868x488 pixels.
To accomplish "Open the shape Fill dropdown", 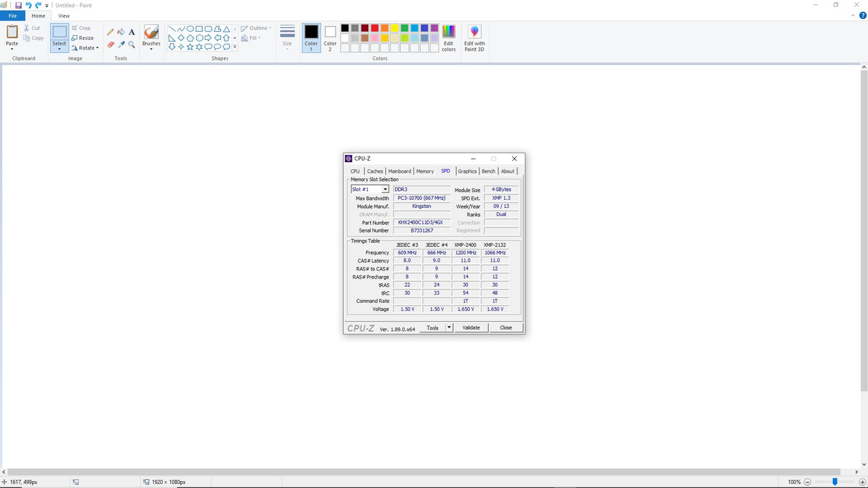I will point(252,38).
